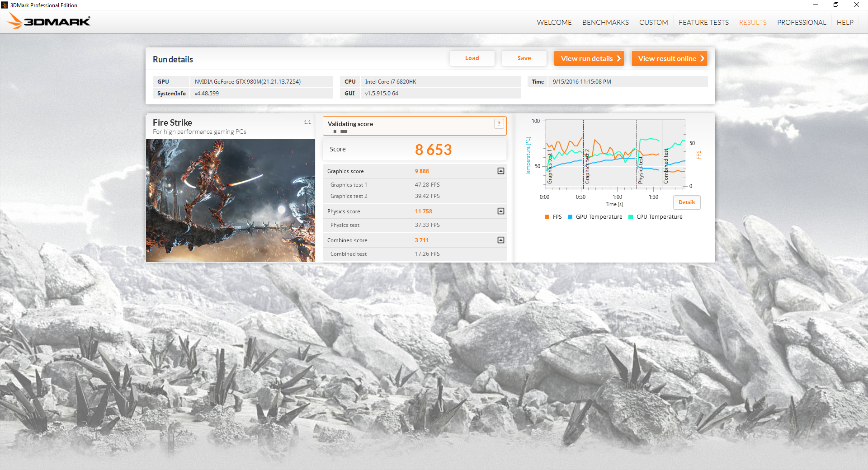Click the temperature and FPS chart
Screen dimensions: 868x470
pos(615,154)
